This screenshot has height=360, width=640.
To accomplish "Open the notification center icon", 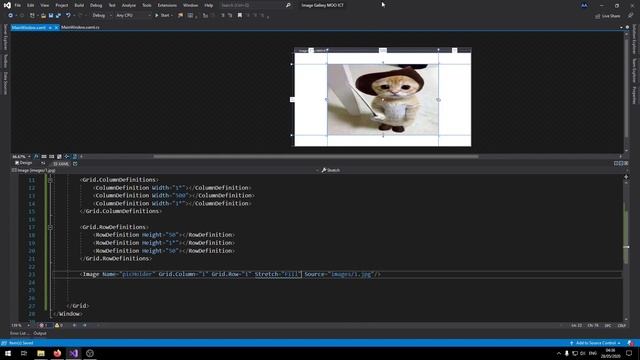I will [x=629, y=353].
